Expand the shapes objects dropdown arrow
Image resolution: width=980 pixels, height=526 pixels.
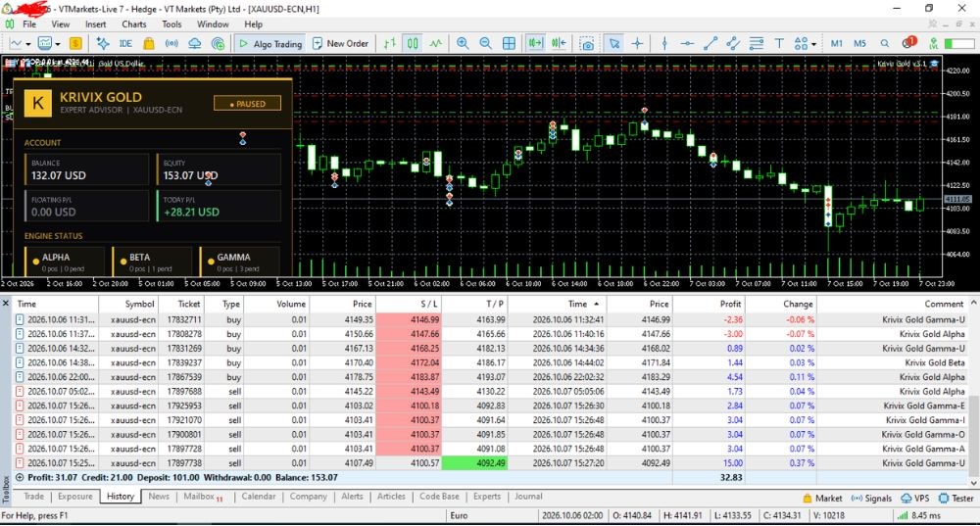pyautogui.click(x=813, y=44)
